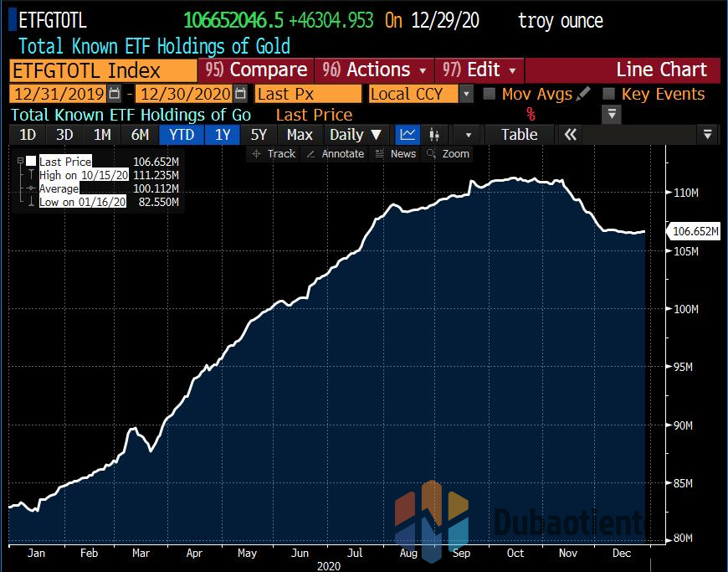Click the Local CCY field

[414, 95]
